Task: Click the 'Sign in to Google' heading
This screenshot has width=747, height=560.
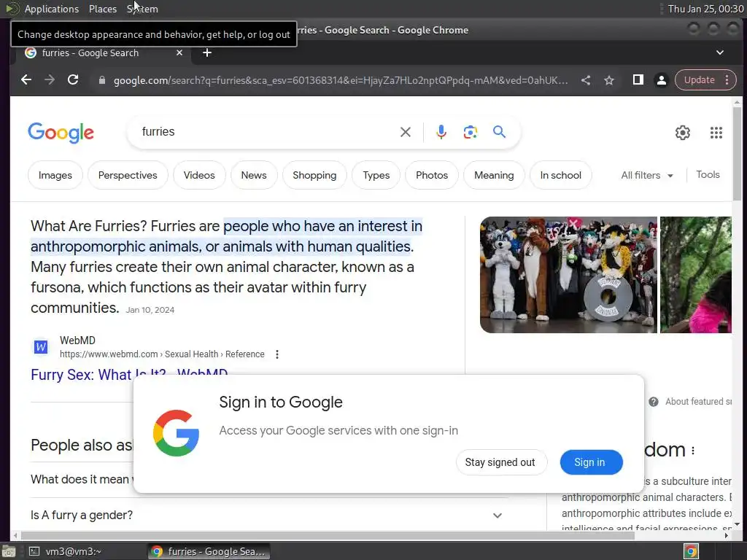Action: pyautogui.click(x=281, y=402)
